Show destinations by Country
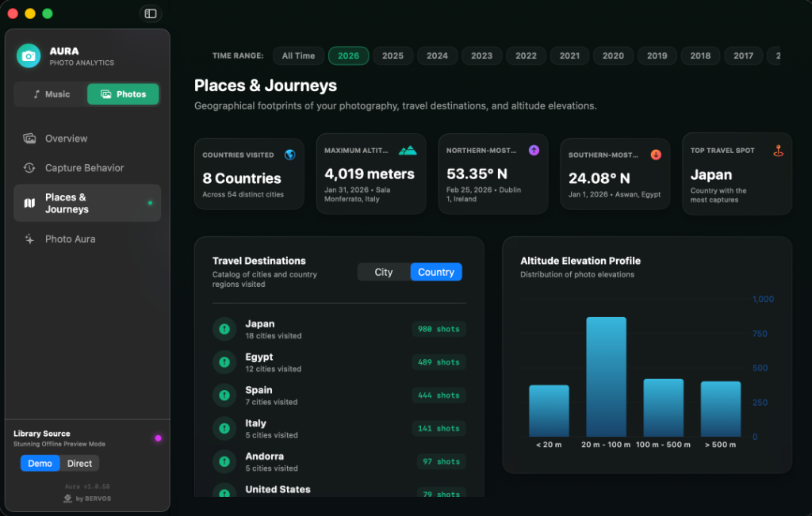 436,272
